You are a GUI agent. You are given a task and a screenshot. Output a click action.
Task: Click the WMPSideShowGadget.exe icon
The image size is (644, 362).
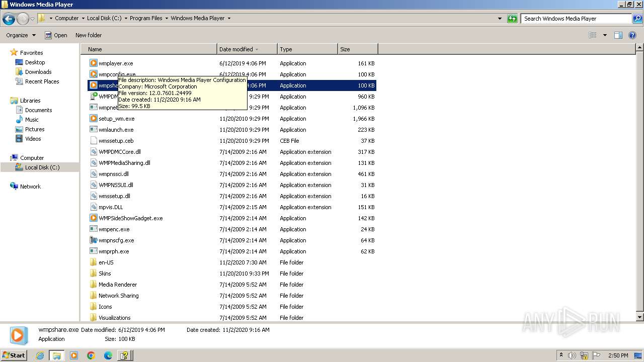93,218
